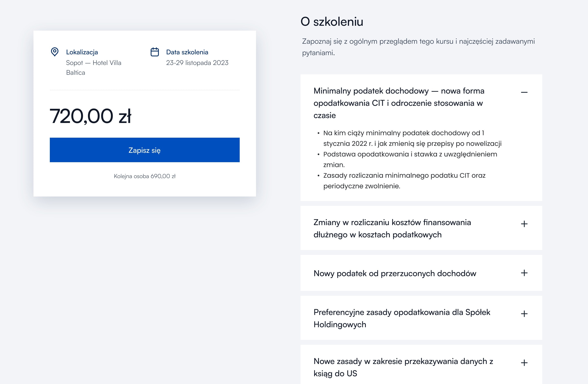Click the price 720,00 zł
This screenshot has height=384, width=588.
90,116
